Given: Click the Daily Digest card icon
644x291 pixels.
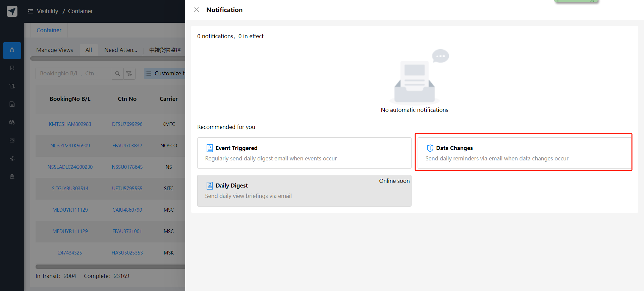Looking at the screenshot, I should pos(210,186).
